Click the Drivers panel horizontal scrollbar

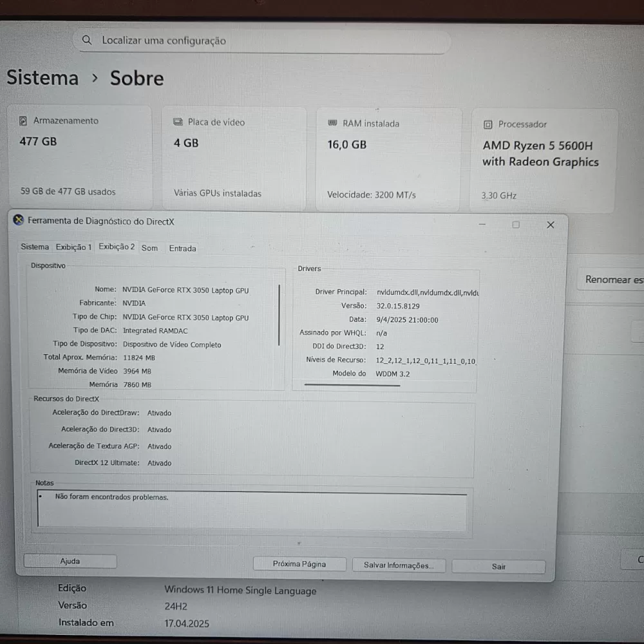pyautogui.click(x=352, y=385)
